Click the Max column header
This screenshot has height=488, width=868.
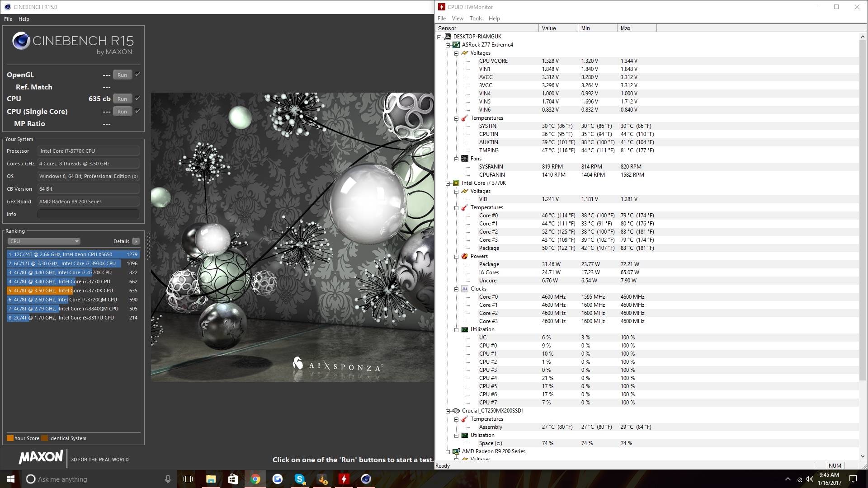coord(637,28)
